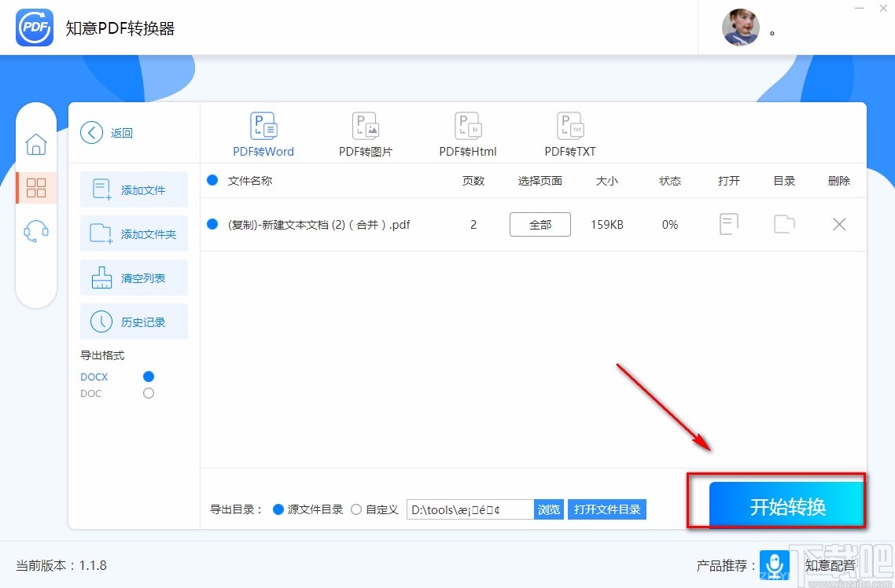Click the export path input field

[468, 509]
